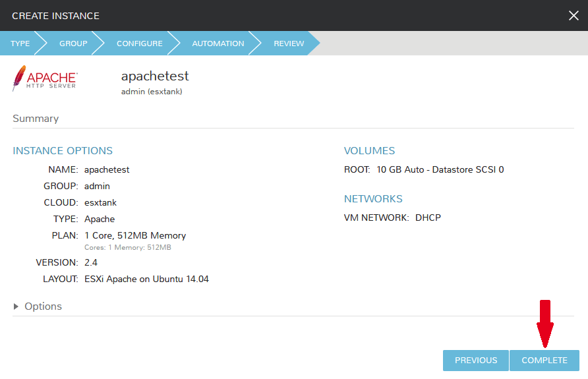The width and height of the screenshot is (588, 379).
Task: Go to the TYPE wizard step
Action: click(x=20, y=44)
